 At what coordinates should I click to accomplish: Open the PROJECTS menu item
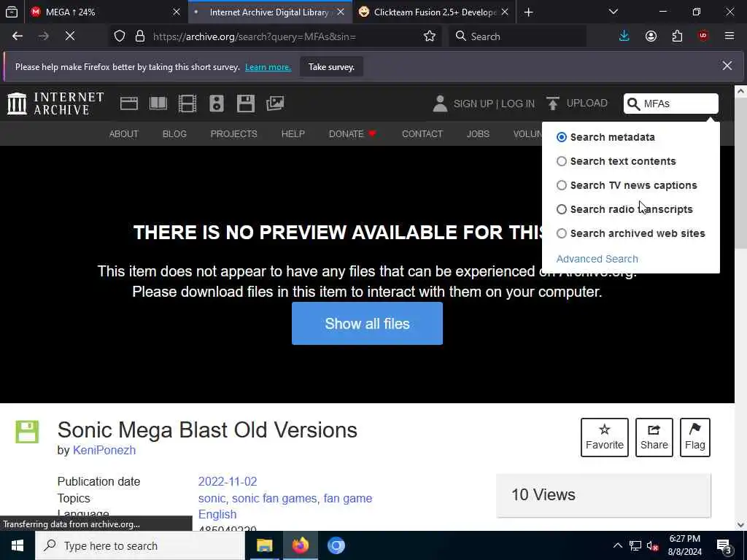(x=233, y=134)
